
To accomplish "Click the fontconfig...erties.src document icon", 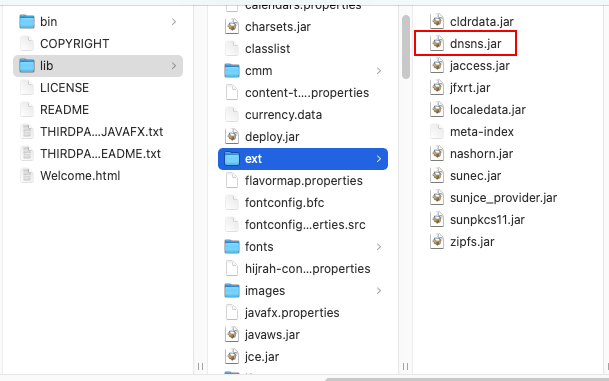I will click(x=232, y=225).
